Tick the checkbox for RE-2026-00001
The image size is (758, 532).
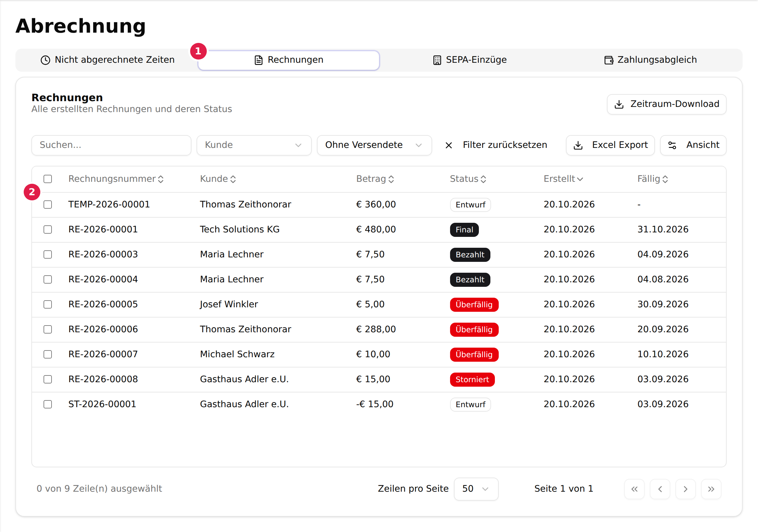point(48,230)
